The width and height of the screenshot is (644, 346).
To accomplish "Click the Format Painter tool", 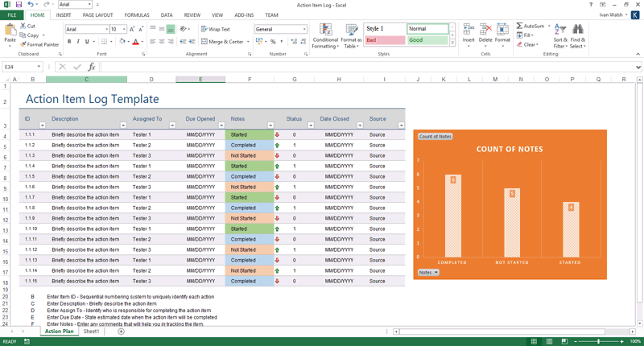I will [x=39, y=45].
